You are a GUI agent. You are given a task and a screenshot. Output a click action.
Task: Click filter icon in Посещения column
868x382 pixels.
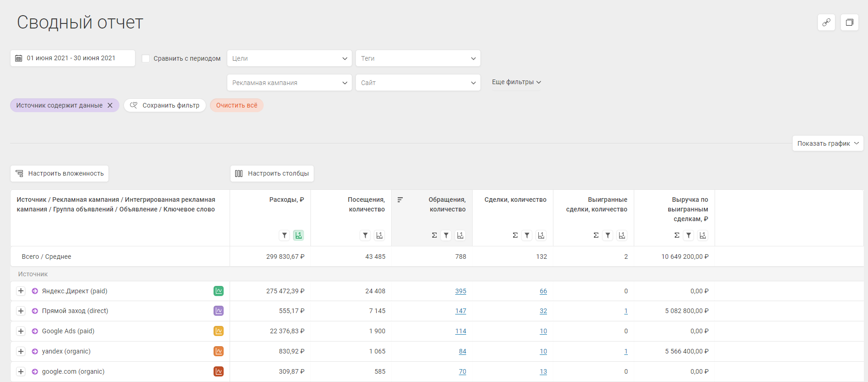click(x=365, y=235)
